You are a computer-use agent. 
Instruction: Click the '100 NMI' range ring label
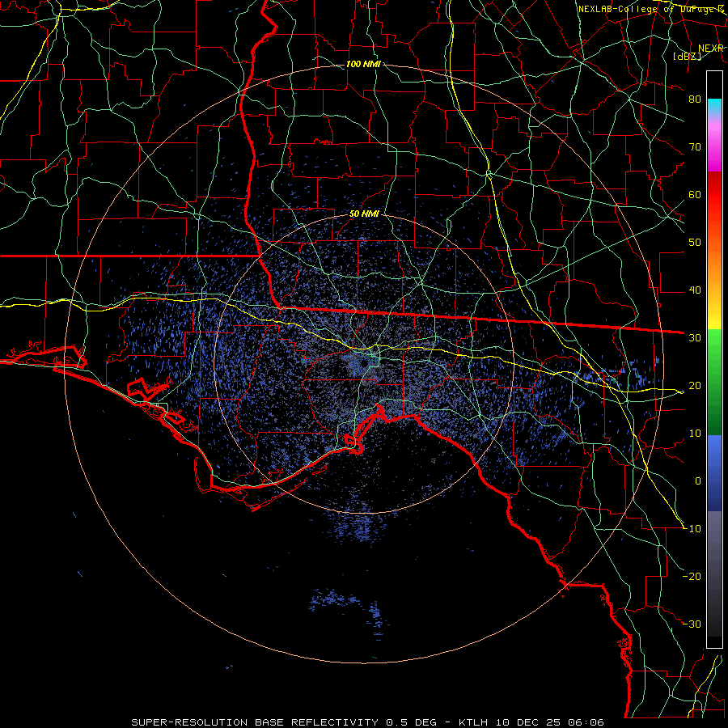pyautogui.click(x=363, y=64)
